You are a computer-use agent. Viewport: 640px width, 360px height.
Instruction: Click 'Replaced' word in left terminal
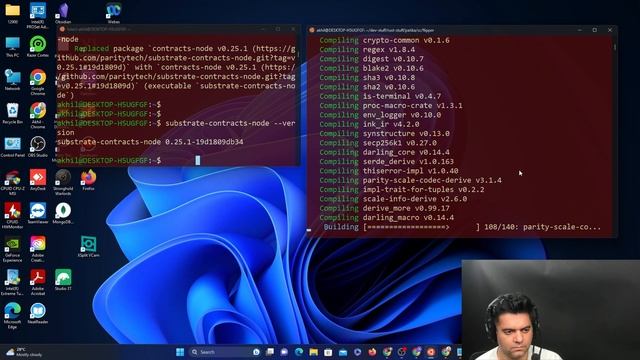click(x=91, y=49)
